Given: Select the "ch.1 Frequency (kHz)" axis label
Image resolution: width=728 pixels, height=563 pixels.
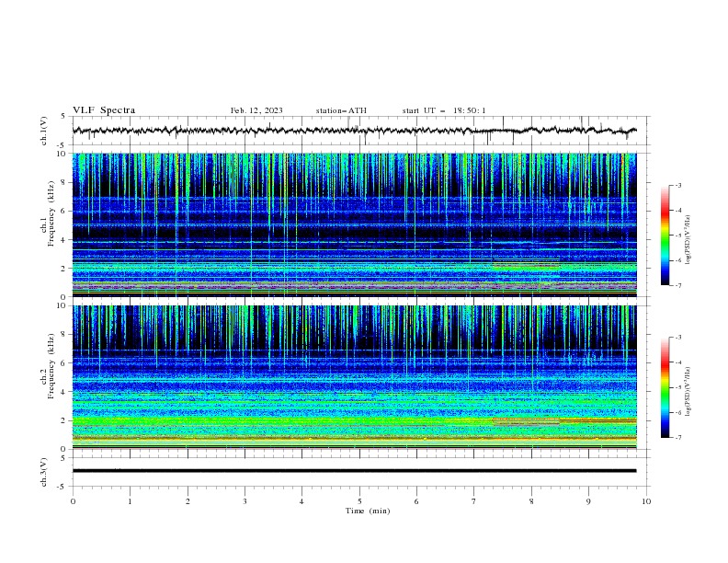Looking at the screenshot, I should tap(48, 213).
